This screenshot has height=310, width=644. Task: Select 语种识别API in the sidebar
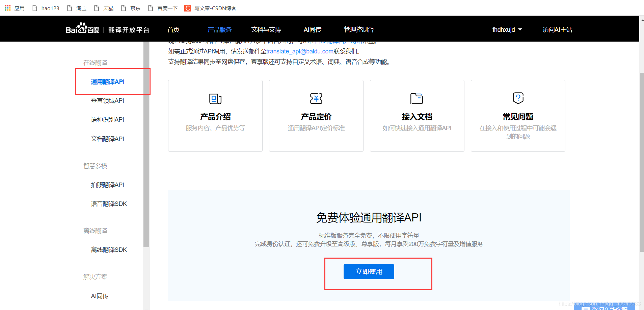(107, 120)
